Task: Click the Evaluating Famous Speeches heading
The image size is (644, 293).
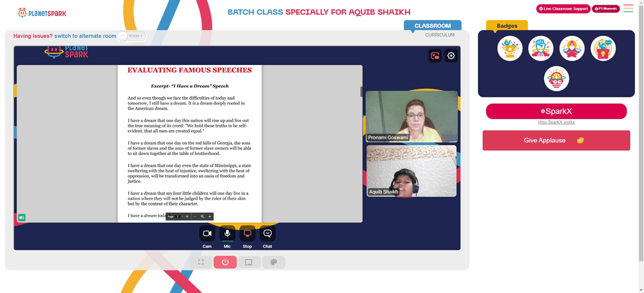Action: coord(189,70)
